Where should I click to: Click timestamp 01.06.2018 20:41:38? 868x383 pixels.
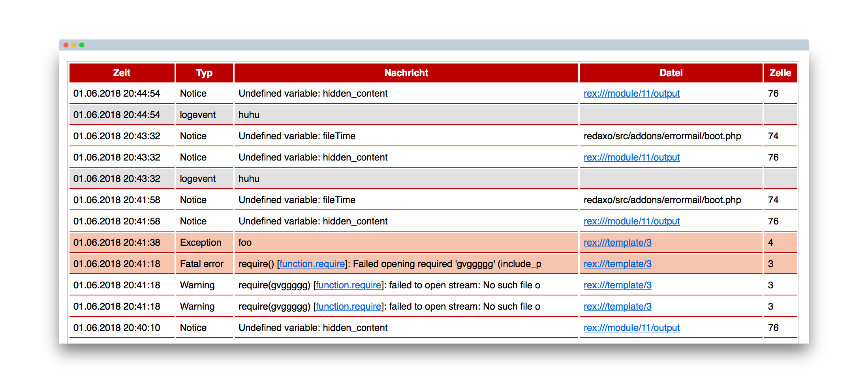pos(117,243)
